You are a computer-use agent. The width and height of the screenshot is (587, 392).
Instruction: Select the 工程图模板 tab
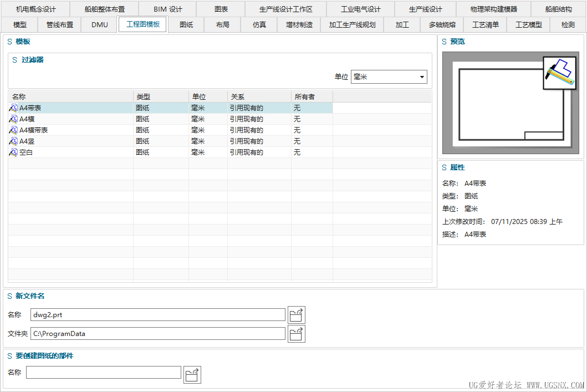(143, 24)
